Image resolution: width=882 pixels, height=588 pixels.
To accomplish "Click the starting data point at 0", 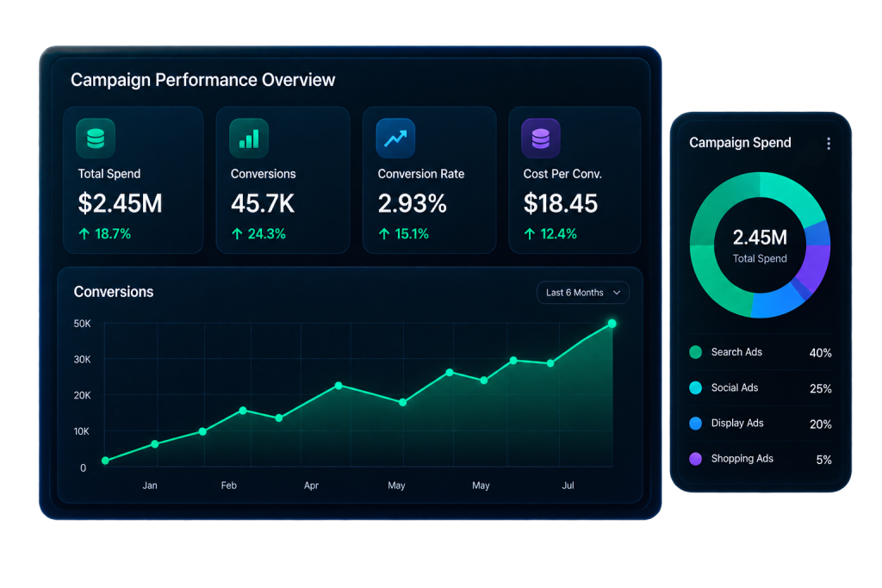I will click(x=105, y=461).
